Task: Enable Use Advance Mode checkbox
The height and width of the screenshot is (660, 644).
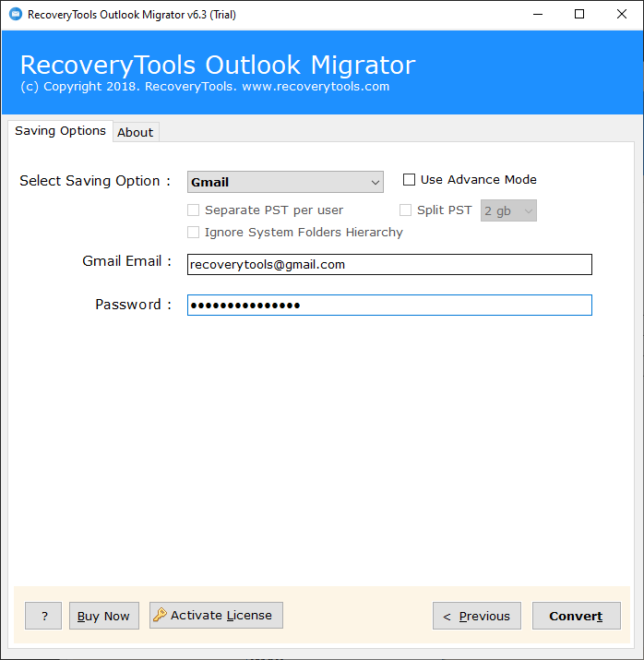Action: [x=409, y=180]
